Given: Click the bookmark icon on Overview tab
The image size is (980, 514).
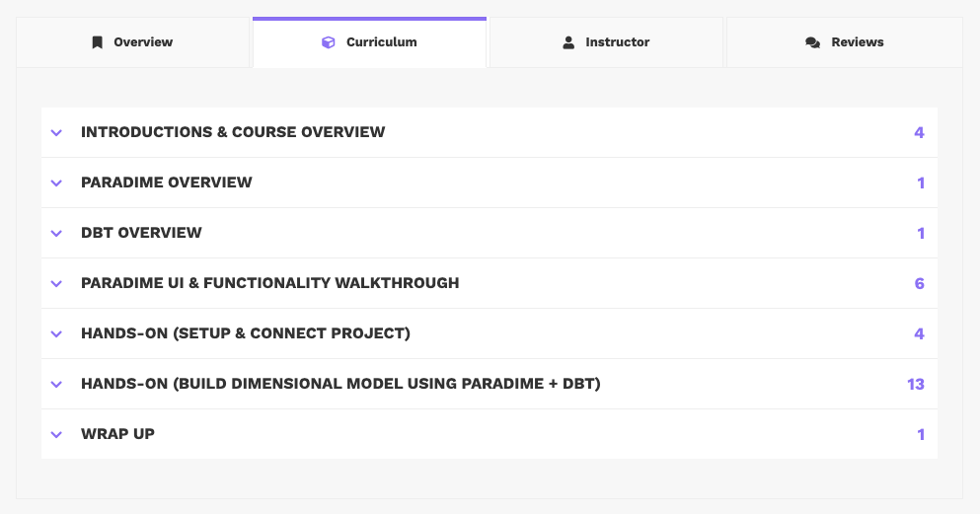Looking at the screenshot, I should coord(97,42).
